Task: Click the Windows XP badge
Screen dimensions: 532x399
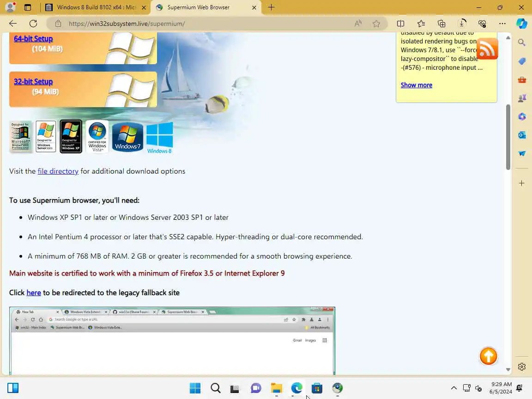Action: [x=71, y=136]
